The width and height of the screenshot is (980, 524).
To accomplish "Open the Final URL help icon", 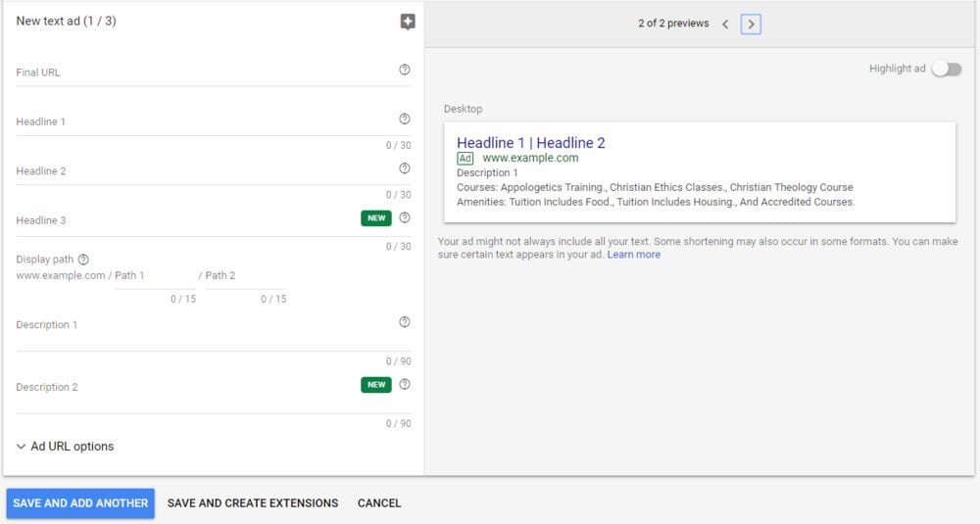I will pyautogui.click(x=405, y=70).
